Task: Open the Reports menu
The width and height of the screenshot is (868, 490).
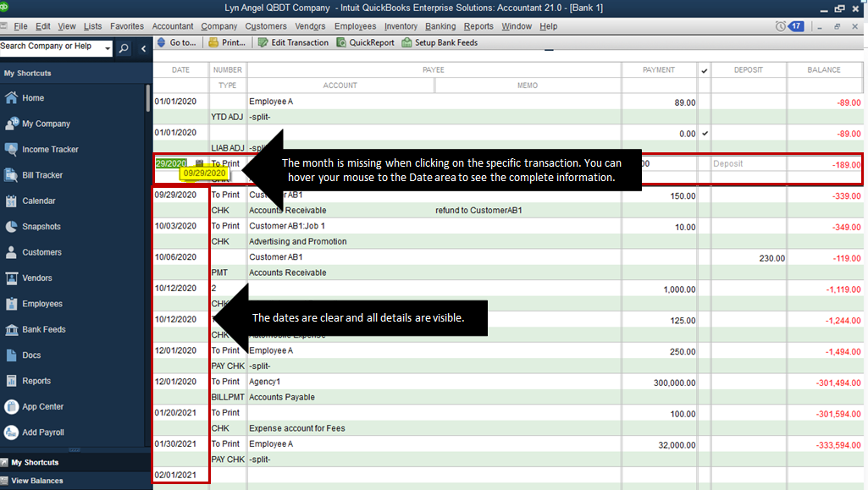Action: pyautogui.click(x=478, y=26)
